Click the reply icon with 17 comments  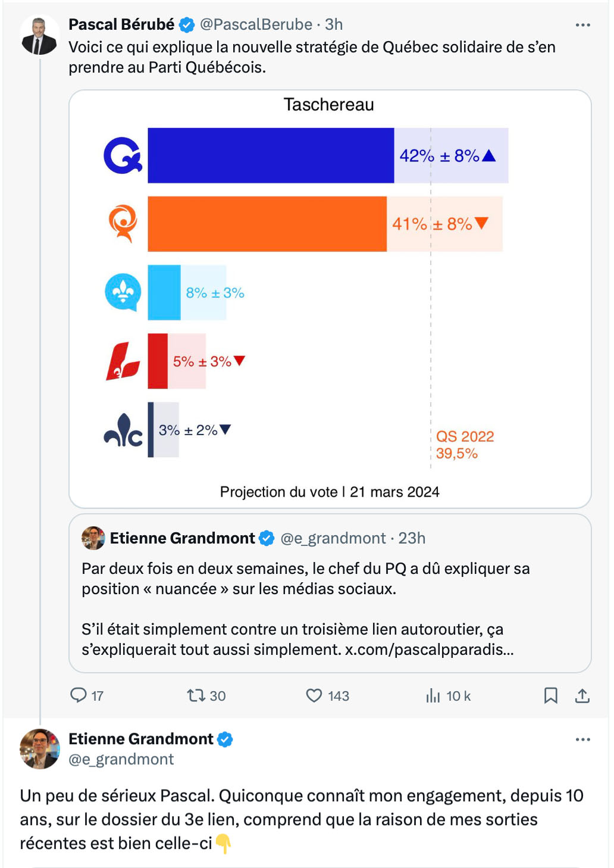[79, 695]
